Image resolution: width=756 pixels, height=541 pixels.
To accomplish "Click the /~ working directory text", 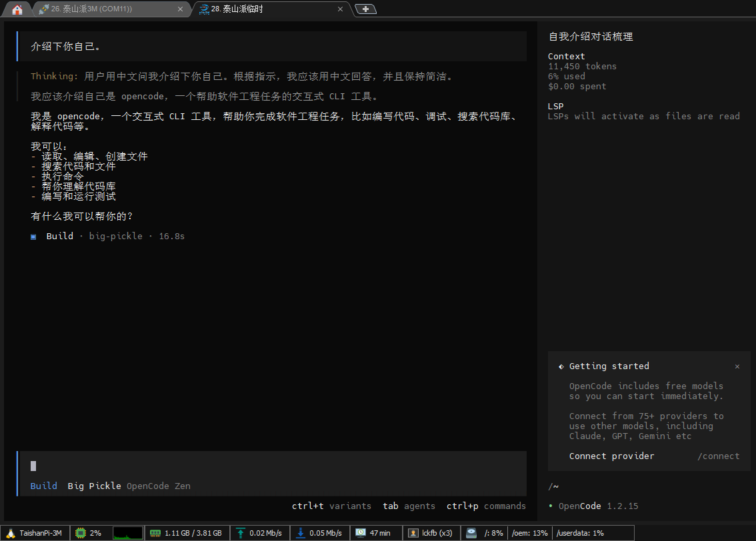I will point(553,486).
